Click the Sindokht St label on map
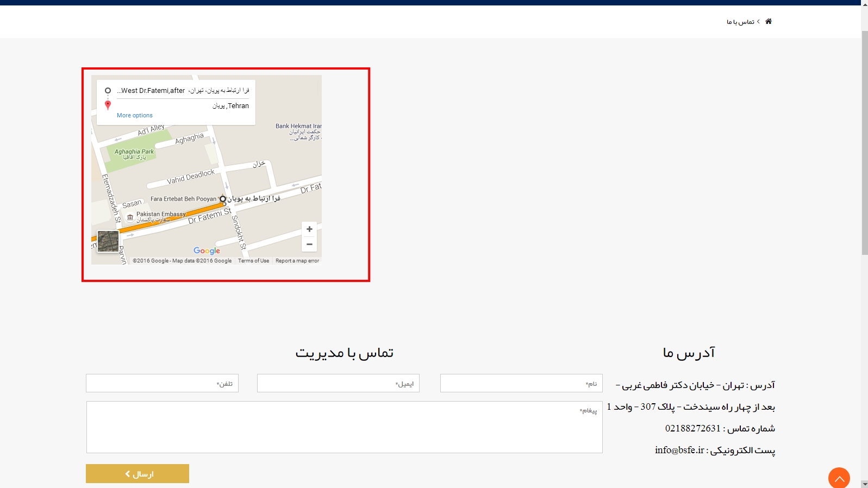 239,232
